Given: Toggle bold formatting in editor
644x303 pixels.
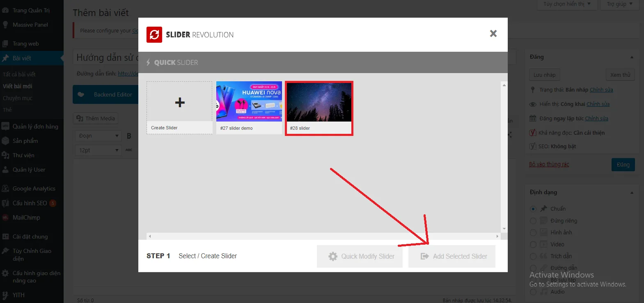Looking at the screenshot, I should [x=129, y=136].
